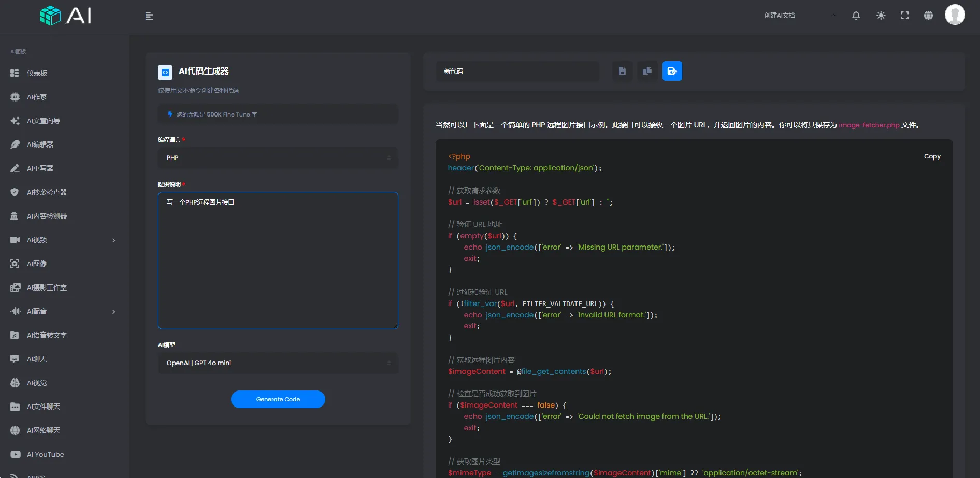
Task: Open the programming language dropdown showing PHP
Action: point(278,157)
